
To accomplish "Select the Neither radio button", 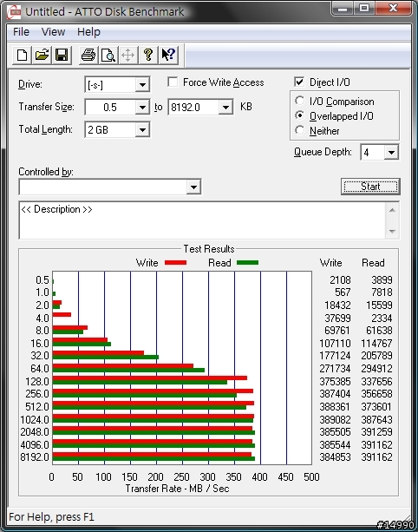I will pos(300,130).
